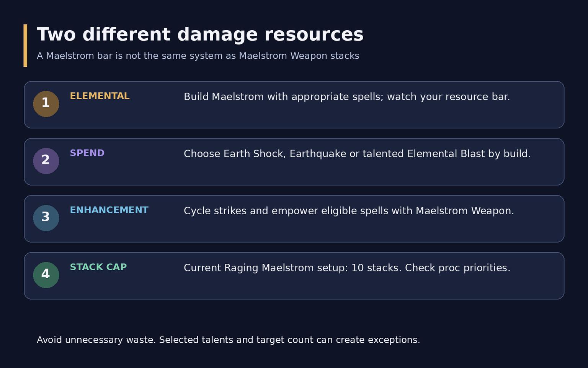Click the blue number 3 circle
The width and height of the screenshot is (588, 368).
pyautogui.click(x=46, y=218)
